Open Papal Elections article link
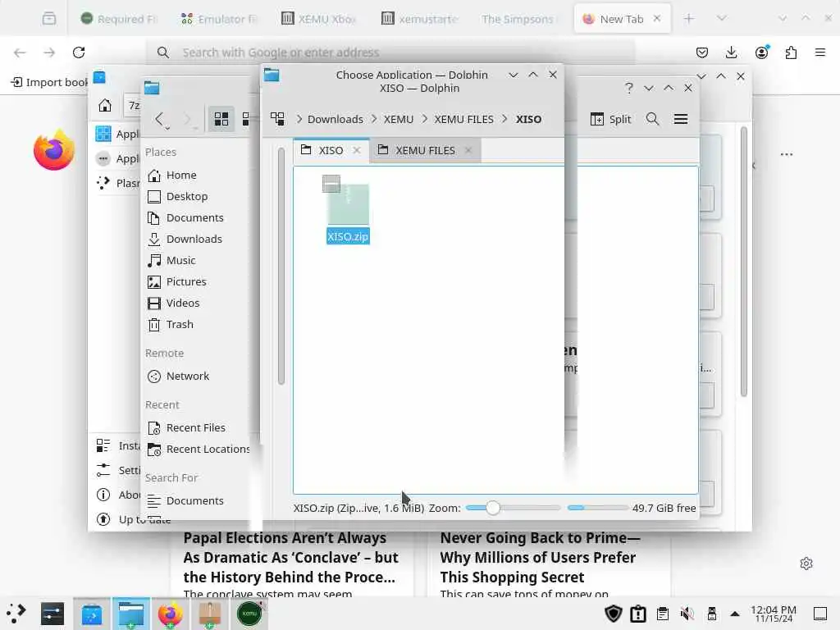 pyautogui.click(x=291, y=557)
